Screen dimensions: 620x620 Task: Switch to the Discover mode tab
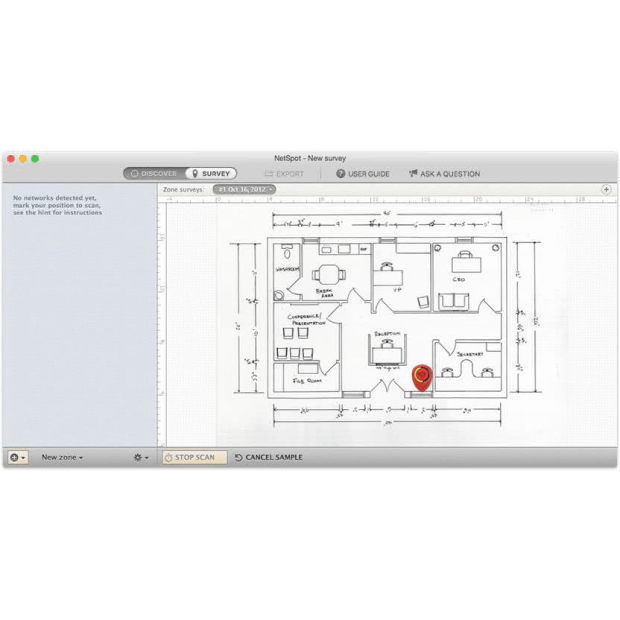(154, 174)
